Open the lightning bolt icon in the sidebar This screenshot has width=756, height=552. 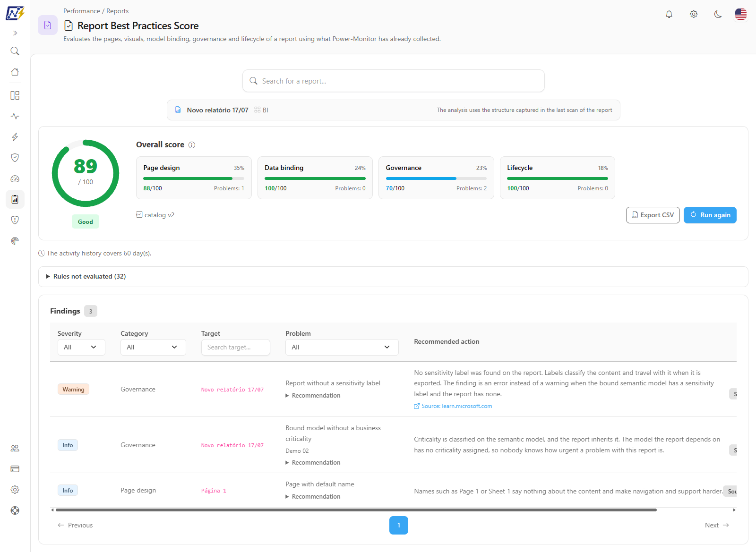point(15,137)
